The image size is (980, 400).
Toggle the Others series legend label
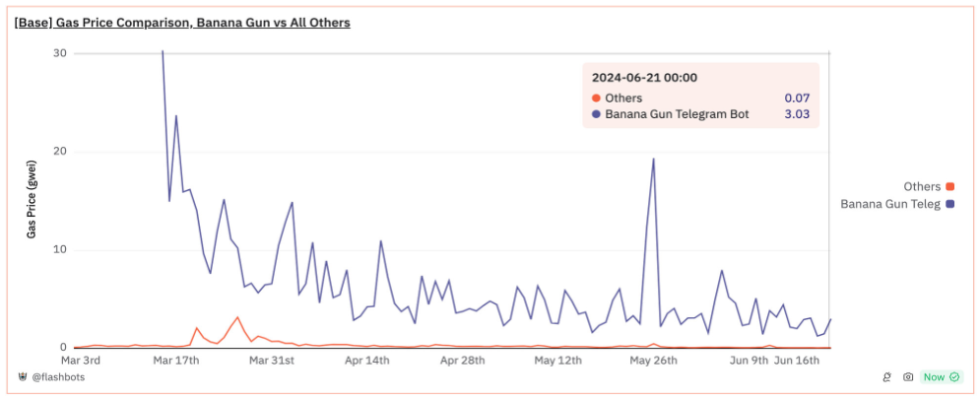(x=921, y=186)
